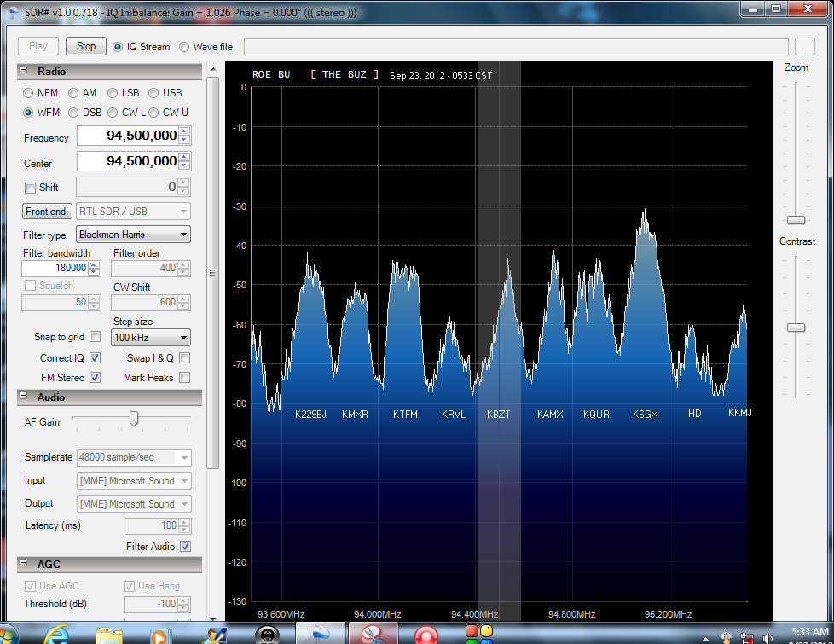Open the audio Output device dropdown
The image size is (834, 644).
point(134,503)
